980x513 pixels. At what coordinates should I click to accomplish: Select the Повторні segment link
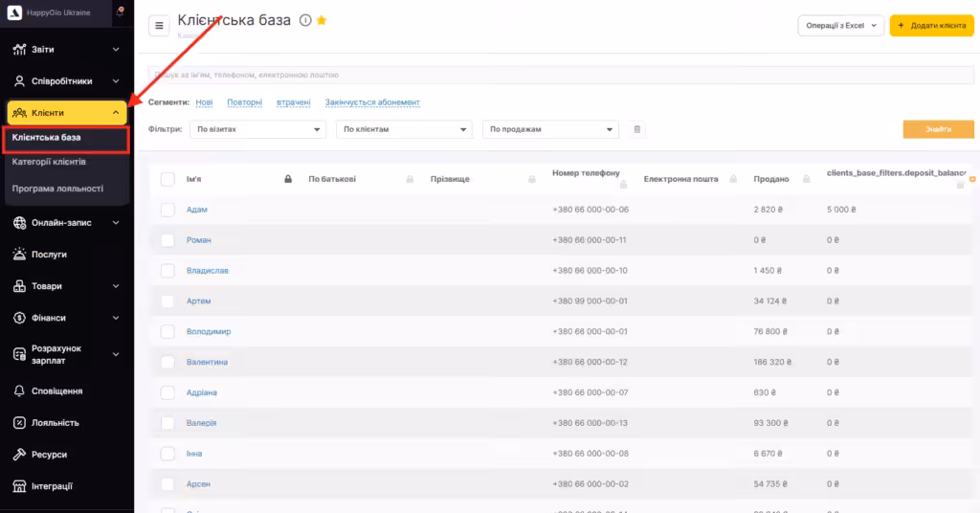click(244, 102)
